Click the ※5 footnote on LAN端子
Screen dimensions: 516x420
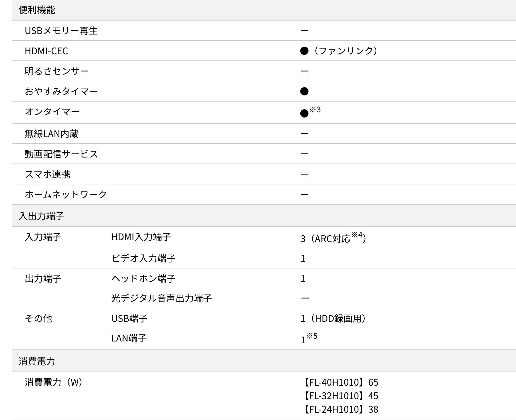(x=312, y=336)
